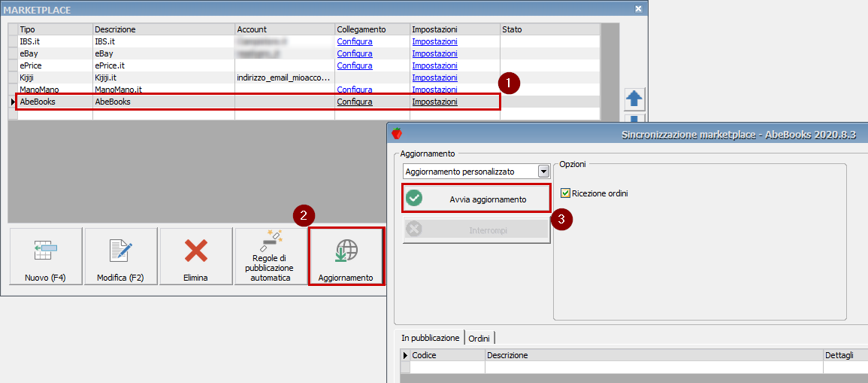This screenshot has height=383, width=868.
Task: Select the ManoMano cell in the Tipo column
Action: pos(56,90)
